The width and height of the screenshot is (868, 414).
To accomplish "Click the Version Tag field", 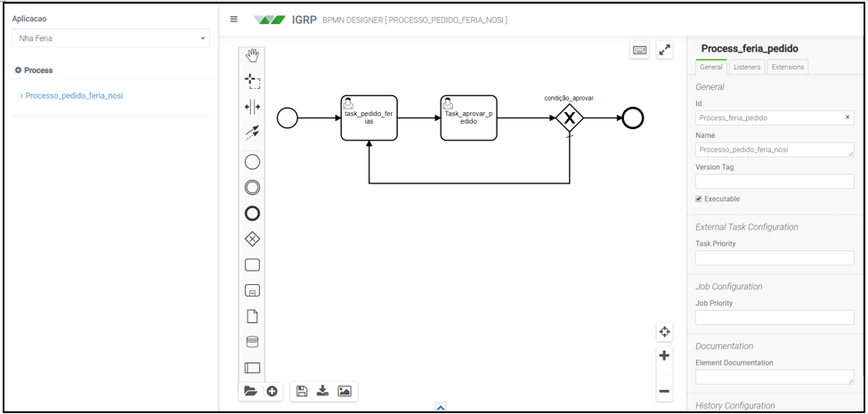I will click(x=775, y=182).
